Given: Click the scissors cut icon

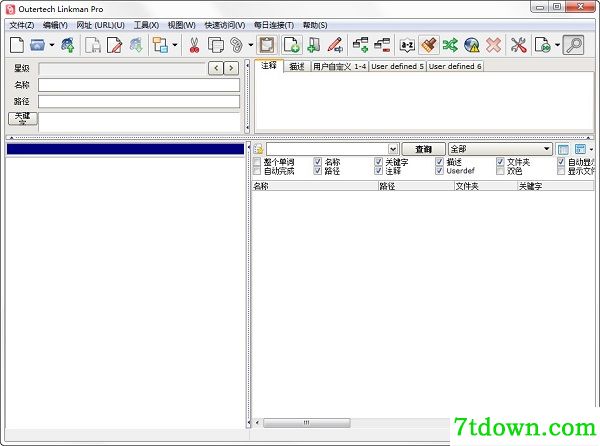Looking at the screenshot, I should (194, 45).
